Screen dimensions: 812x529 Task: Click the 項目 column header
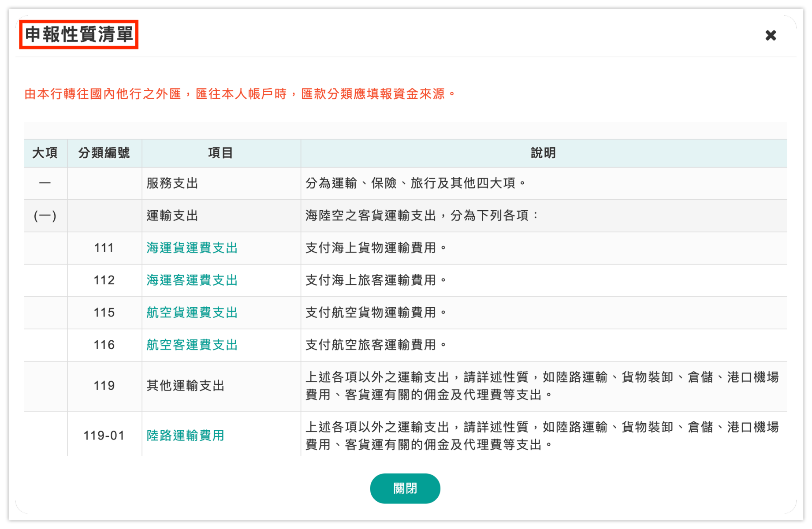coord(220,153)
